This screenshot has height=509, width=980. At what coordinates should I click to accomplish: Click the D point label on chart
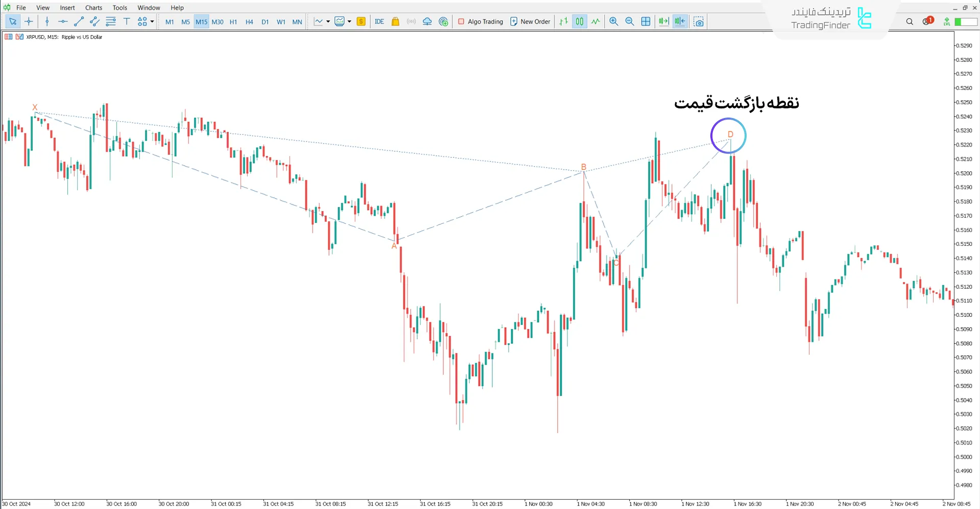click(730, 134)
